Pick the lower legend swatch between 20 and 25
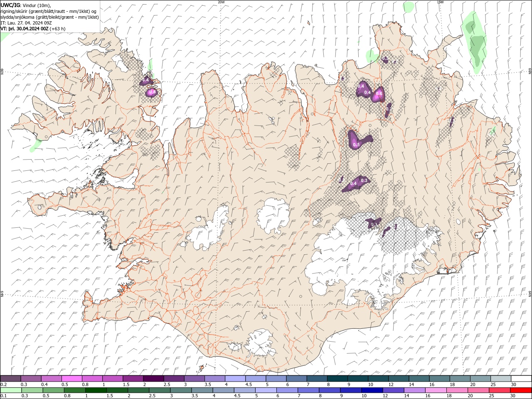The height and width of the screenshot is (399, 532). [x=478, y=390]
